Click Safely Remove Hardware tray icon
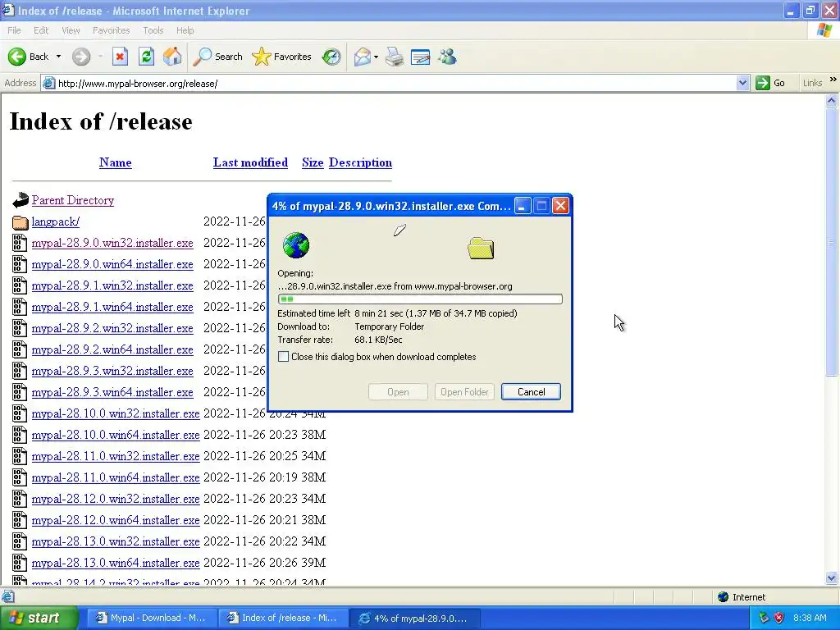840x630 pixels. tap(764, 618)
